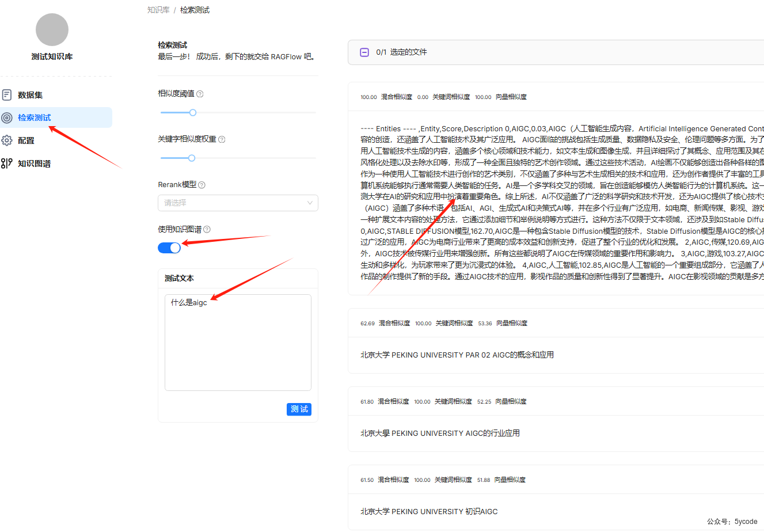Click the help icon next to Rerank模型
Screen dimensions: 764x532
(202, 185)
